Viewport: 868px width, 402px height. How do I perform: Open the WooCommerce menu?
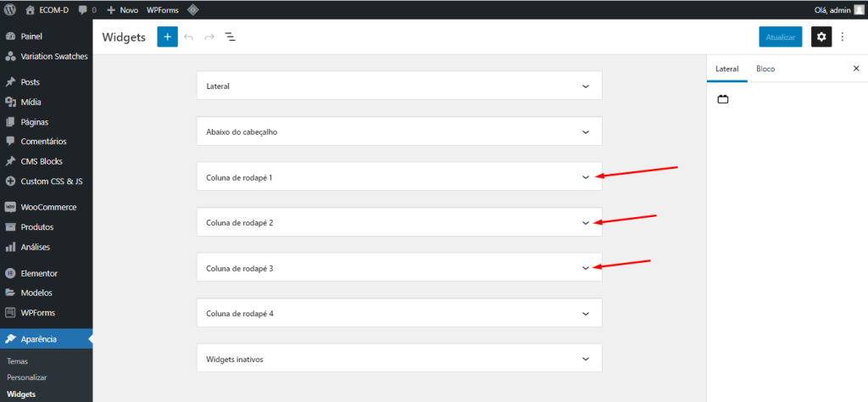(47, 207)
